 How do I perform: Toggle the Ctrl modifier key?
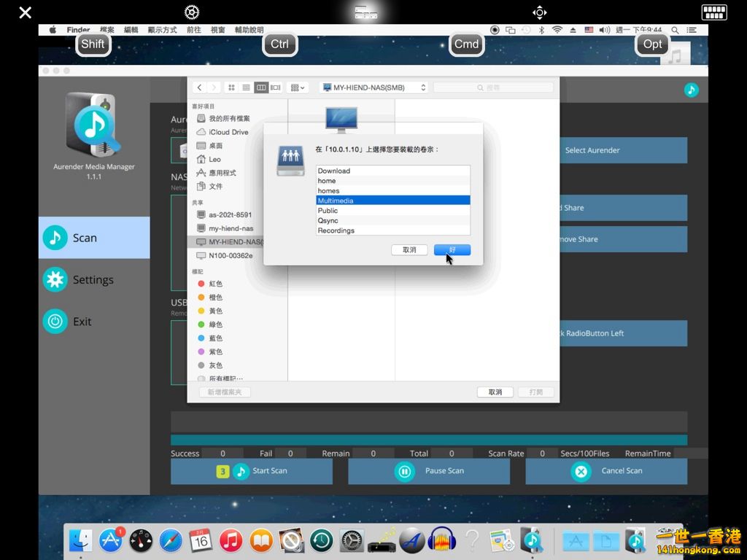(x=279, y=44)
